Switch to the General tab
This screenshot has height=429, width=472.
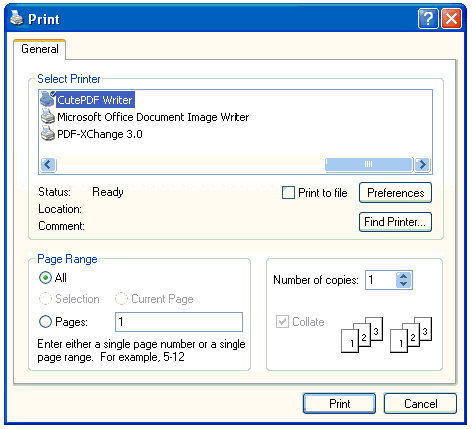click(40, 49)
